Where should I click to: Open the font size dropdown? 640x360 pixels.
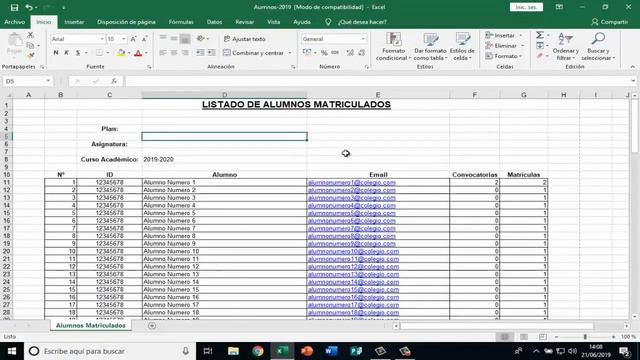[x=124, y=39]
